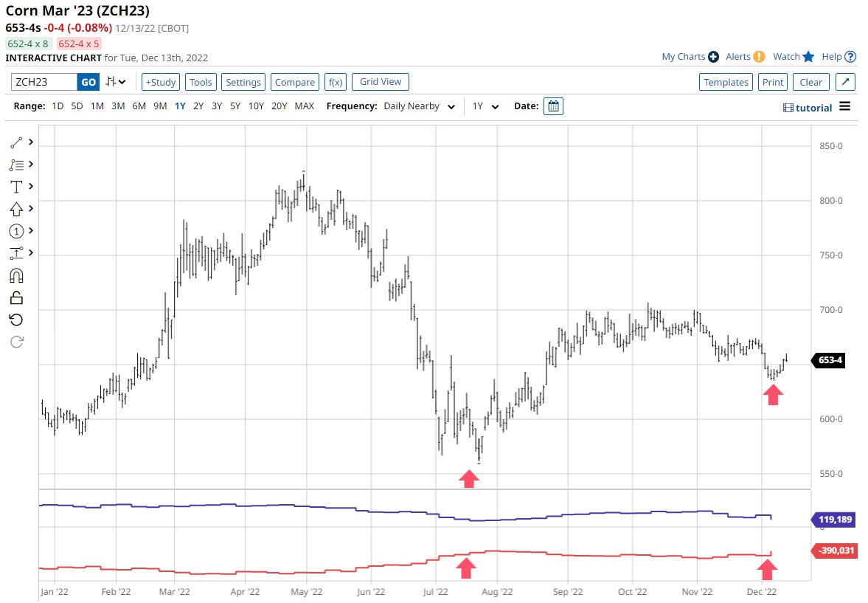Click the ZCH23 symbol input field
Image resolution: width=868 pixels, height=603 pixels.
pyautogui.click(x=44, y=82)
